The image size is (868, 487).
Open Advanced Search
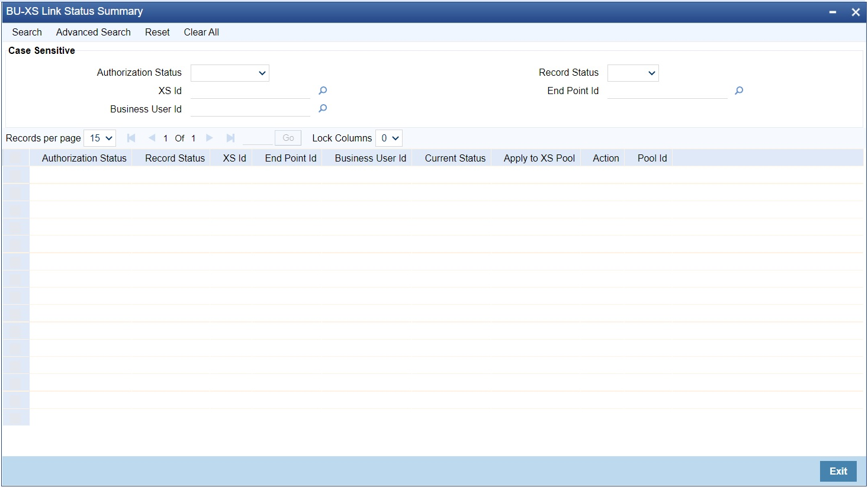tap(94, 32)
